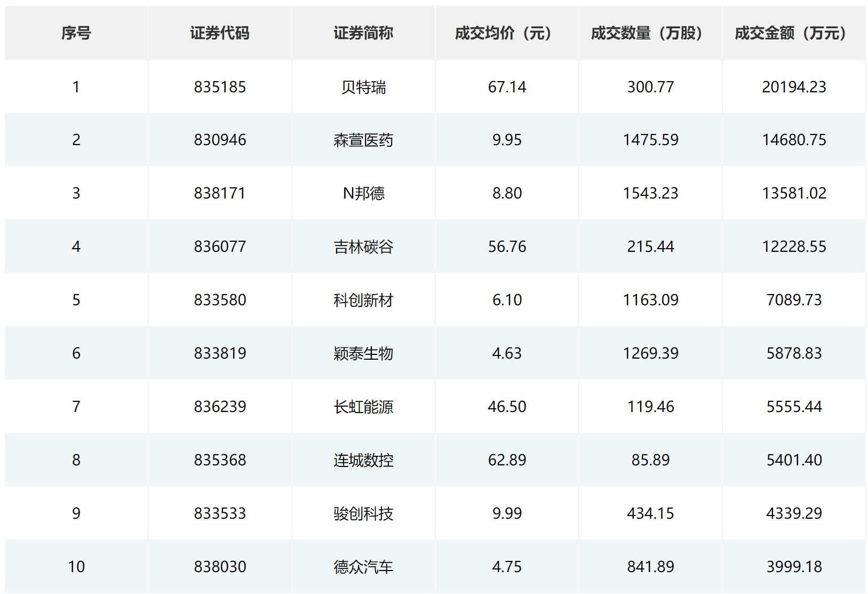
Task: Click amount value 5401.40
Action: coord(794,460)
